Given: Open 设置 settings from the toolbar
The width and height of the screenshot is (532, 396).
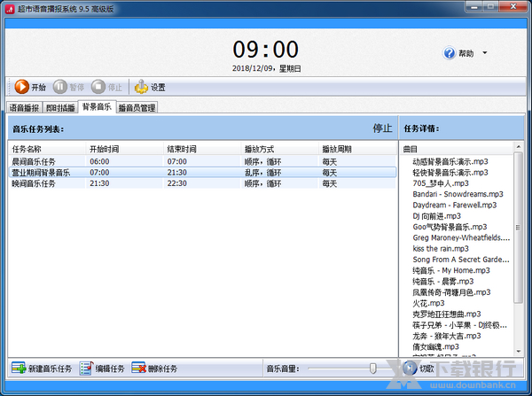Looking at the screenshot, I should tap(150, 87).
